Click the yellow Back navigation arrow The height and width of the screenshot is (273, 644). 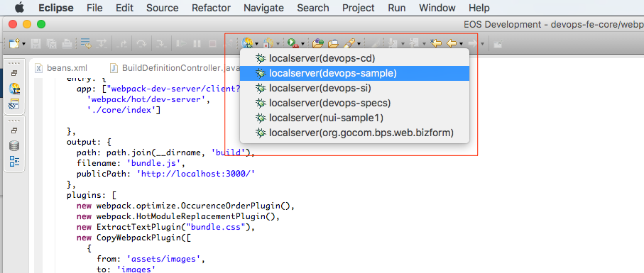(452, 43)
